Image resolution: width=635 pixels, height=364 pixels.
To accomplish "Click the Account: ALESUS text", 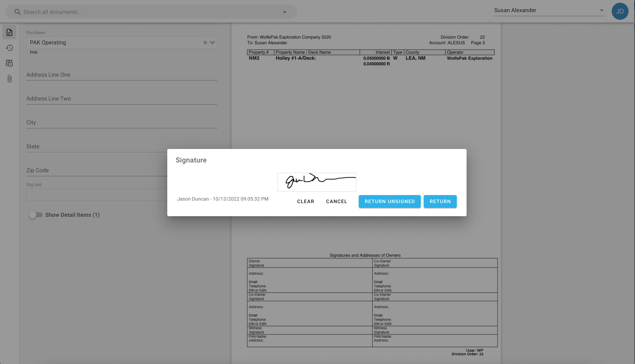I will click(447, 43).
